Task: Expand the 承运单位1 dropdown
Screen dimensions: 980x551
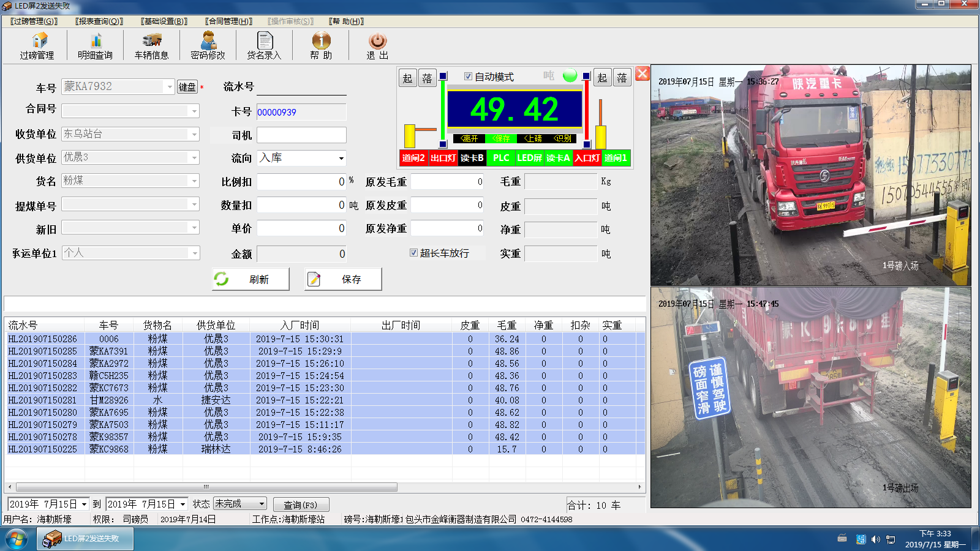Action: tap(194, 253)
